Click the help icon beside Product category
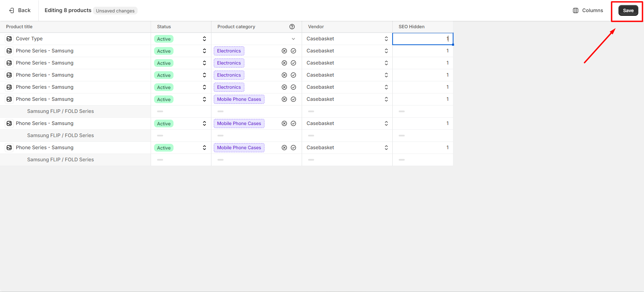 [x=292, y=27]
